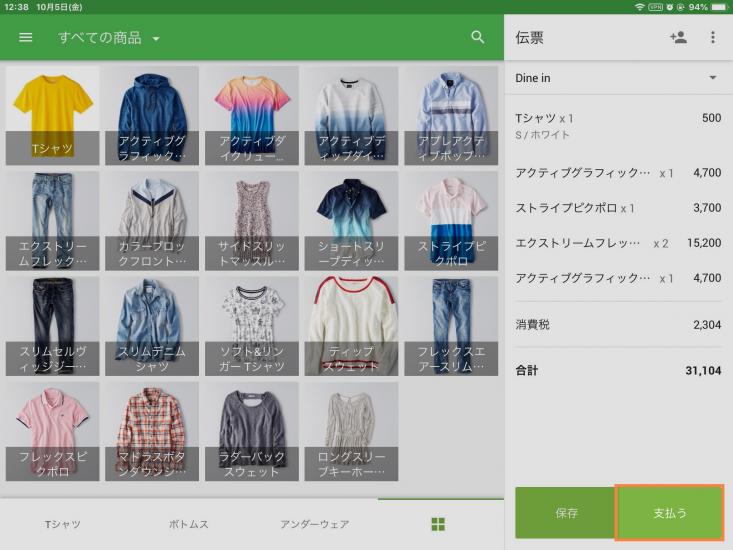
Task: Open the ストライプピクポロ x1 ticket line
Action: pyautogui.click(x=618, y=208)
